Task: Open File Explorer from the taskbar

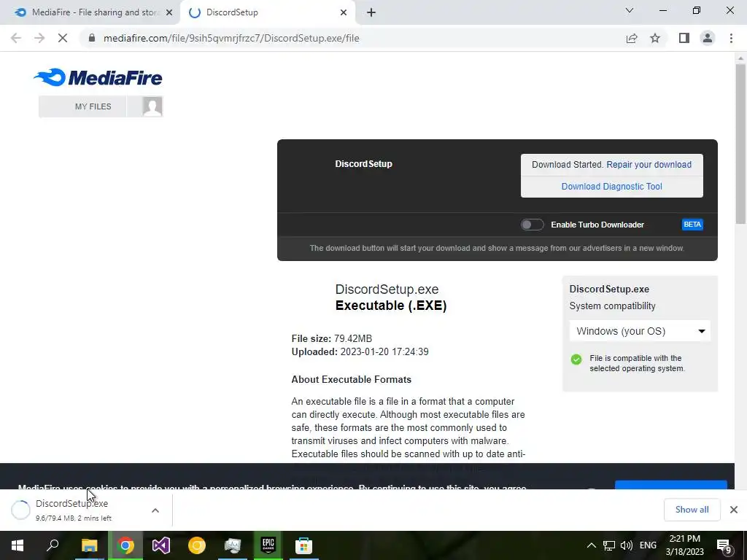Action: coord(89,545)
